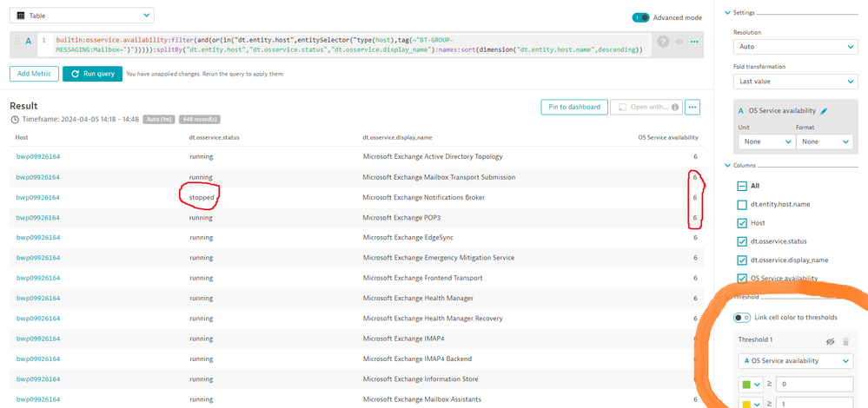Sort by the dt.osservice.status column header
Image resolution: width=868 pixels, height=408 pixels.
click(215, 138)
